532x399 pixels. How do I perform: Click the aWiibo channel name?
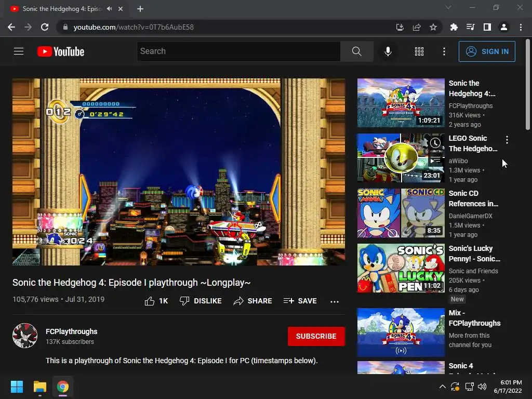coord(458,161)
